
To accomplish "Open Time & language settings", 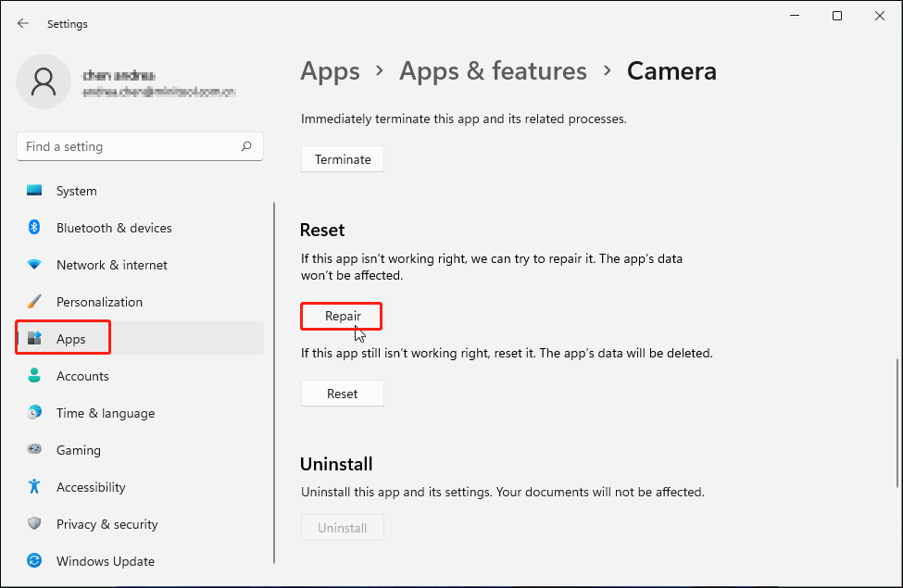I will pyautogui.click(x=106, y=414).
